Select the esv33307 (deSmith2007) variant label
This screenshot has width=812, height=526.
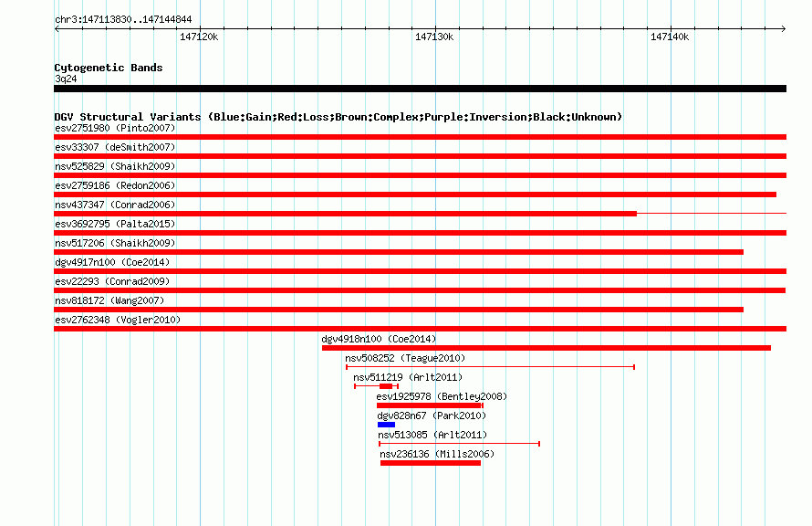click(x=115, y=147)
